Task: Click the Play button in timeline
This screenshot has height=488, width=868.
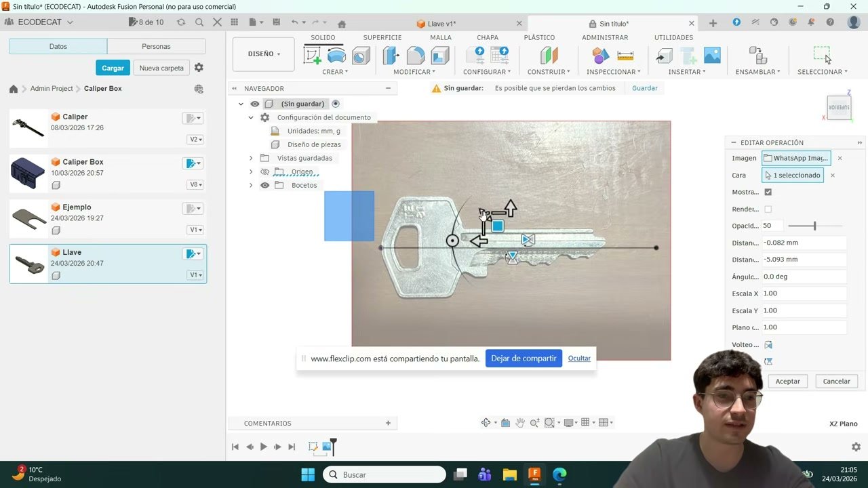Action: tap(264, 447)
